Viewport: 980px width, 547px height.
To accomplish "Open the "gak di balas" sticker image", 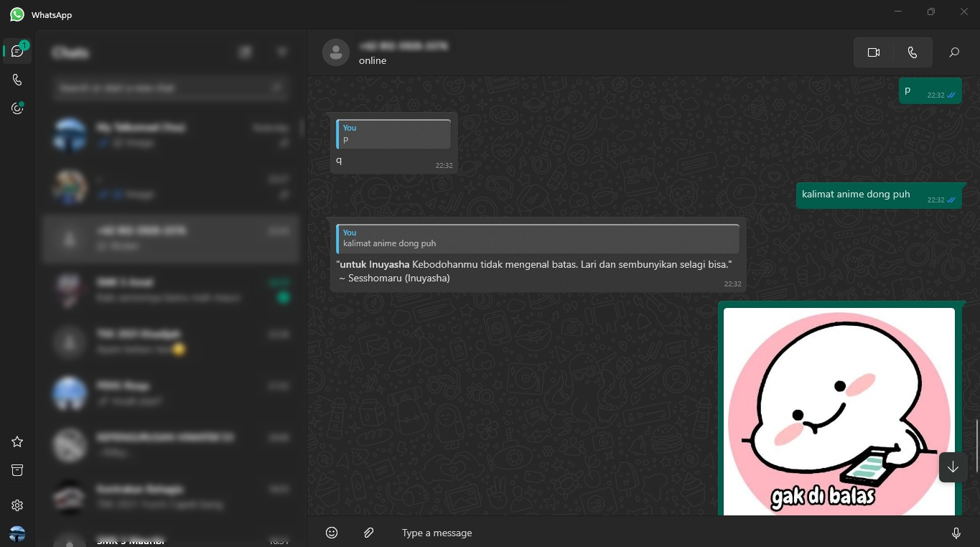I will (x=839, y=411).
